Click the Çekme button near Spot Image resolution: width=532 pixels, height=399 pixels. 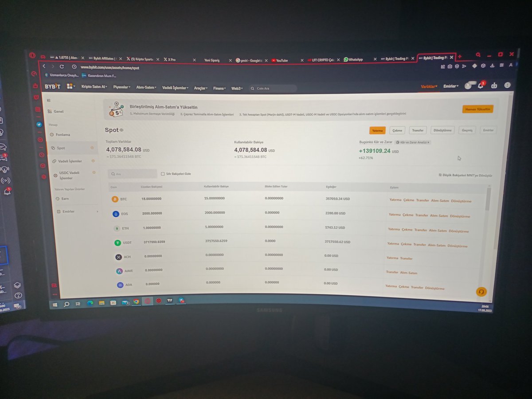pos(397,130)
